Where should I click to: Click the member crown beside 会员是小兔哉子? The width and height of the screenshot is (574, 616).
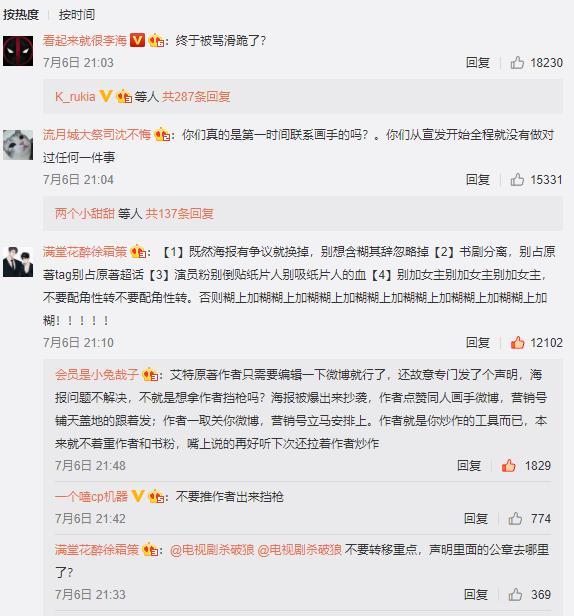150,375
